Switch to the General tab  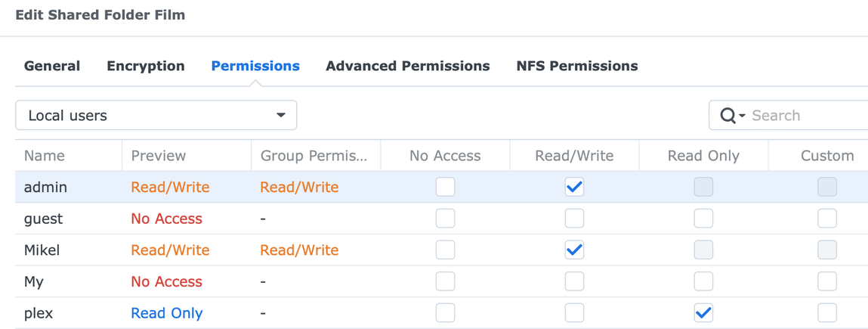tap(52, 67)
